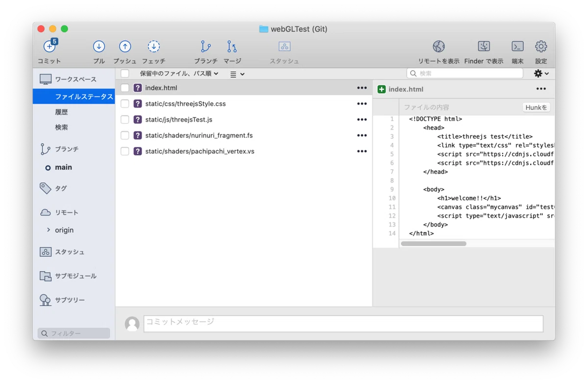Toggle the select-all checkbox in file list header

point(125,74)
